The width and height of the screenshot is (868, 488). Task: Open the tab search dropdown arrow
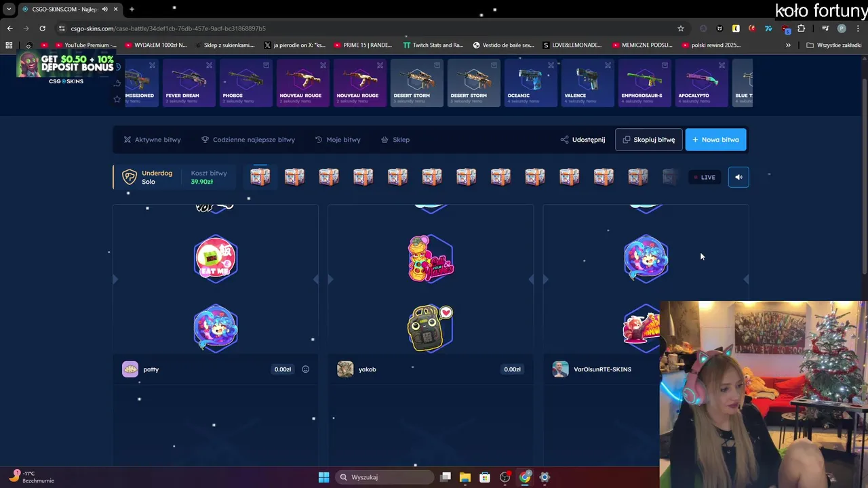pyautogui.click(x=9, y=9)
